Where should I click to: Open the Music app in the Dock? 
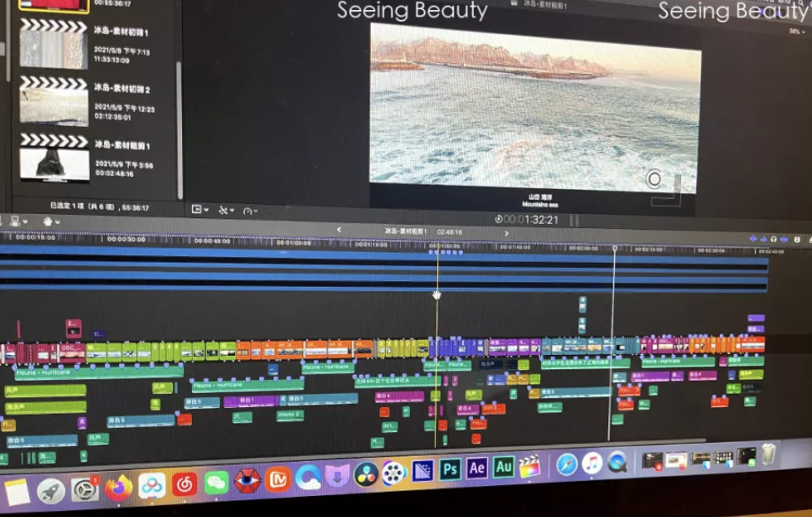tap(592, 462)
